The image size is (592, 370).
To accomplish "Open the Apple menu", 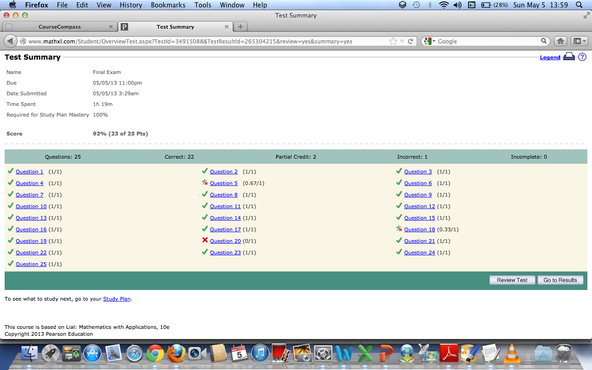I will point(12,5).
